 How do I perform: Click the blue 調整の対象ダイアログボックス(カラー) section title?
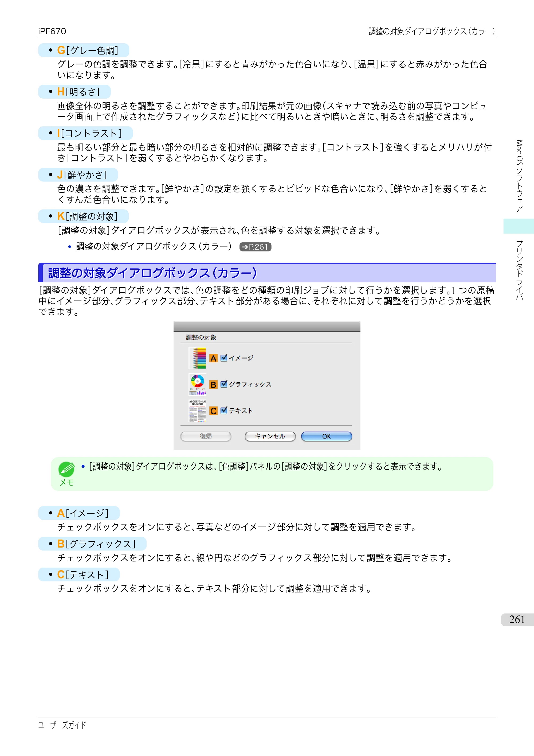point(152,273)
